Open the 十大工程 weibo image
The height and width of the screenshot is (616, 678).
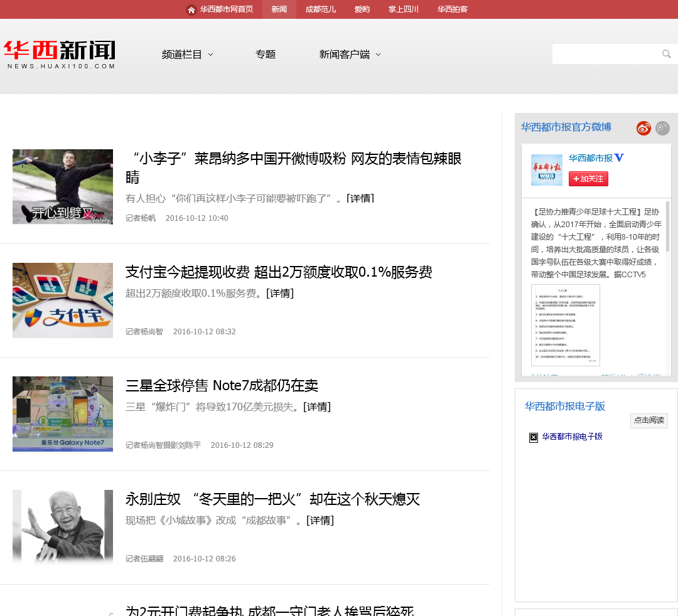[565, 326]
